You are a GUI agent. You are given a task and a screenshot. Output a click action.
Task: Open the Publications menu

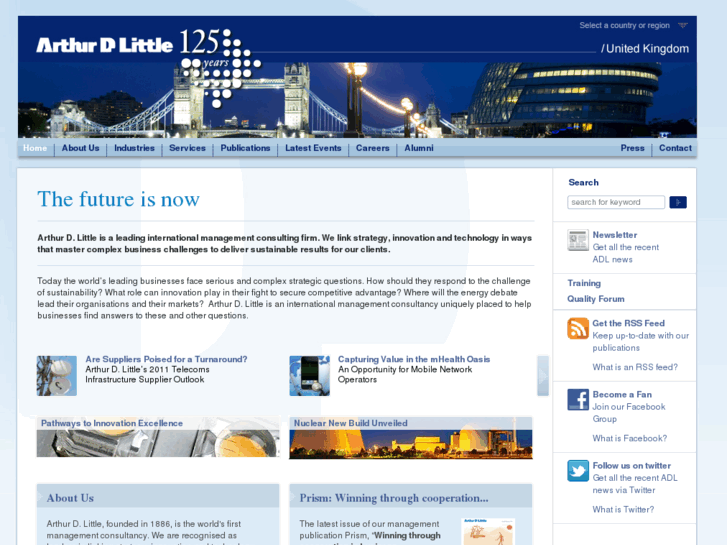tap(245, 148)
